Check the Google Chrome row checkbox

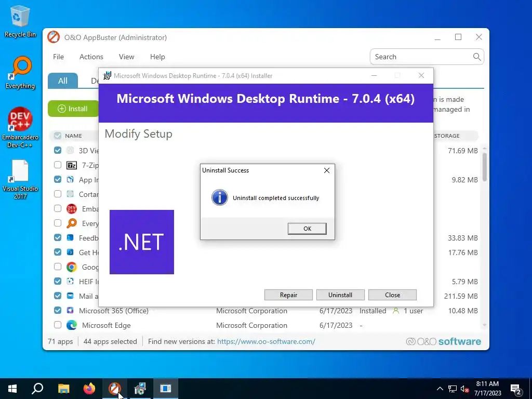(58, 267)
